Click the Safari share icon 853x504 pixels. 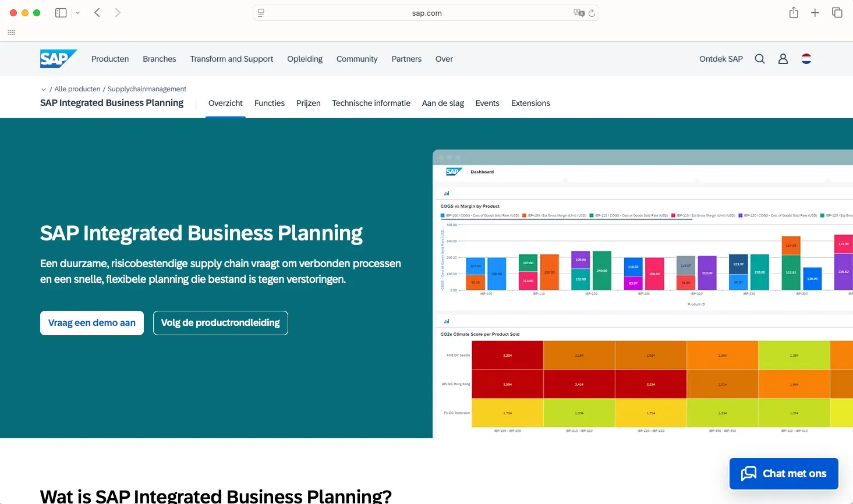[x=794, y=12]
